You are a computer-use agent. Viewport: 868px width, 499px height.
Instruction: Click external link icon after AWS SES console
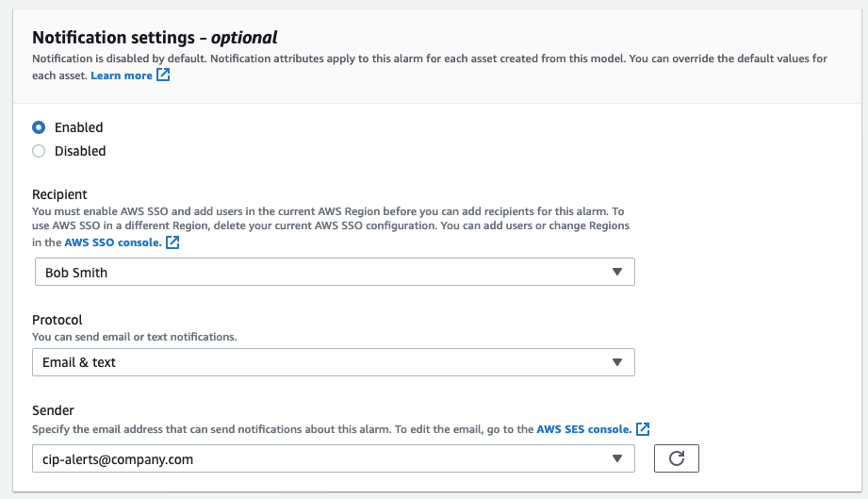point(643,429)
